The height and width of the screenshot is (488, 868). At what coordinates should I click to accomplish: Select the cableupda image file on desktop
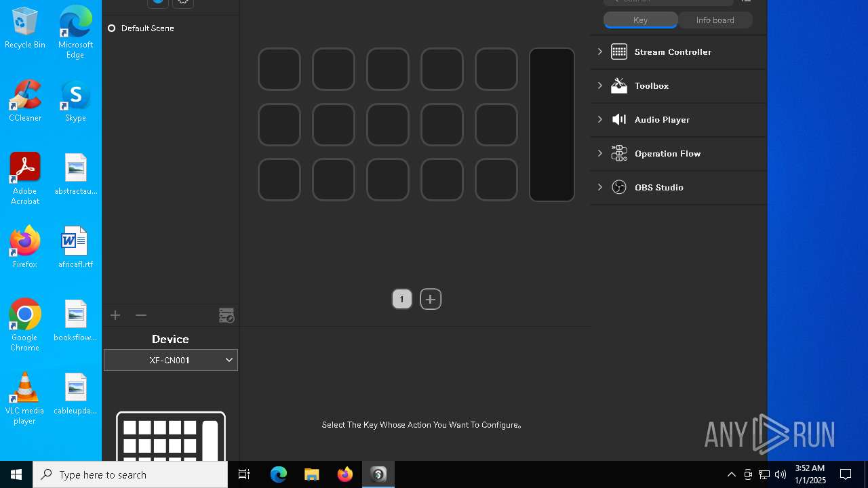tap(75, 394)
